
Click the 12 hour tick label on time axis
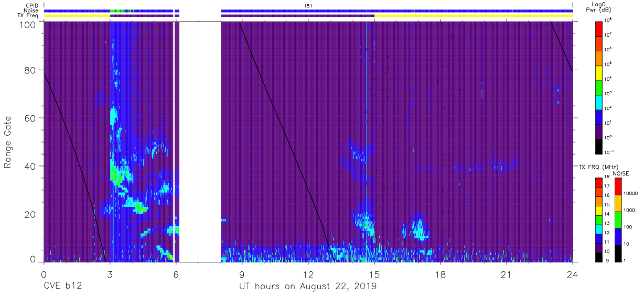point(308,274)
